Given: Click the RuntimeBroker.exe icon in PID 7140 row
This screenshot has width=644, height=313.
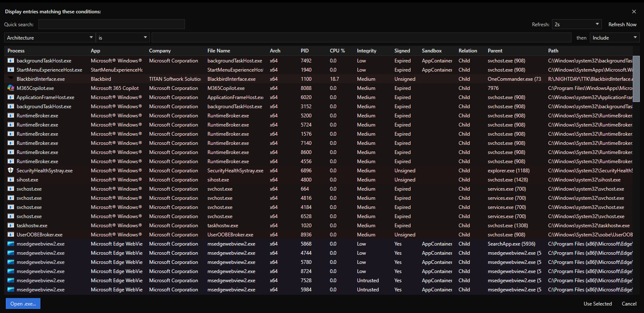Looking at the screenshot, I should click(x=11, y=143).
